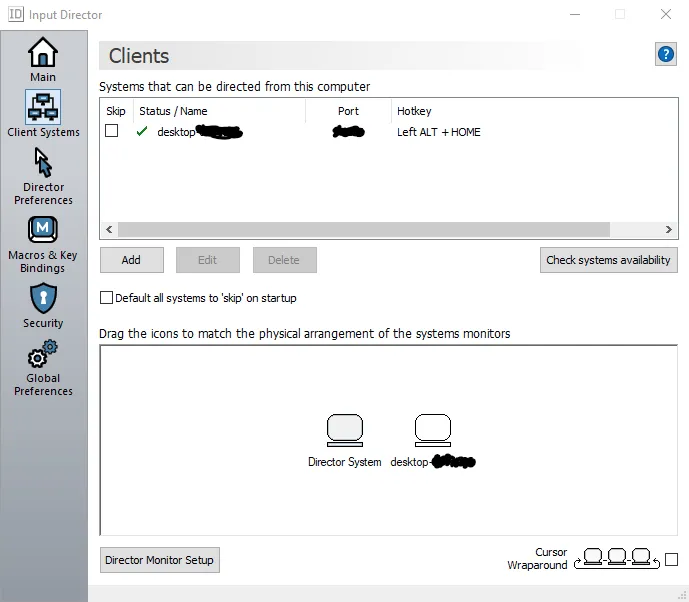The width and height of the screenshot is (689, 602).
Task: Open Macros & Key Bindings section
Action: [x=43, y=244]
